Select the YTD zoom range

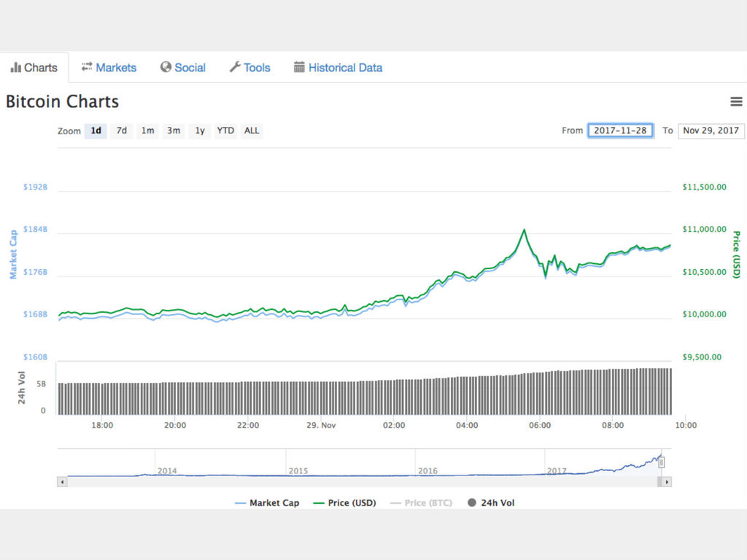point(225,131)
